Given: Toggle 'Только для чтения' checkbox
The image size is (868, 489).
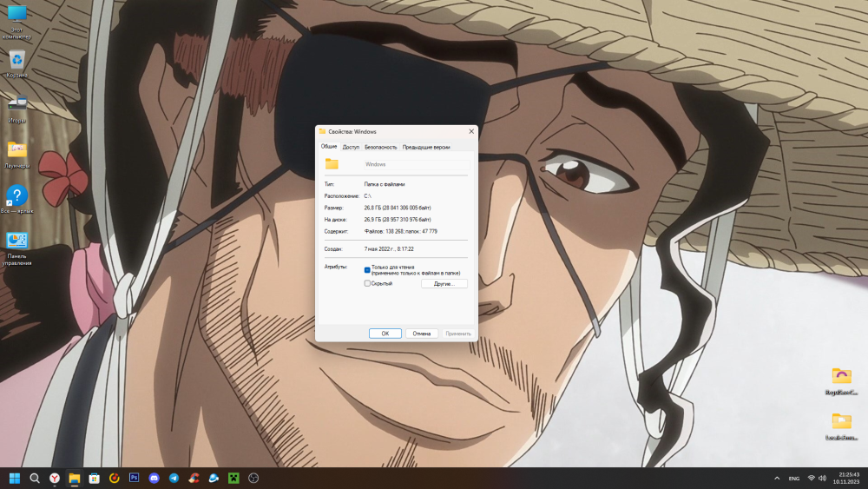Looking at the screenshot, I should tap(367, 270).
